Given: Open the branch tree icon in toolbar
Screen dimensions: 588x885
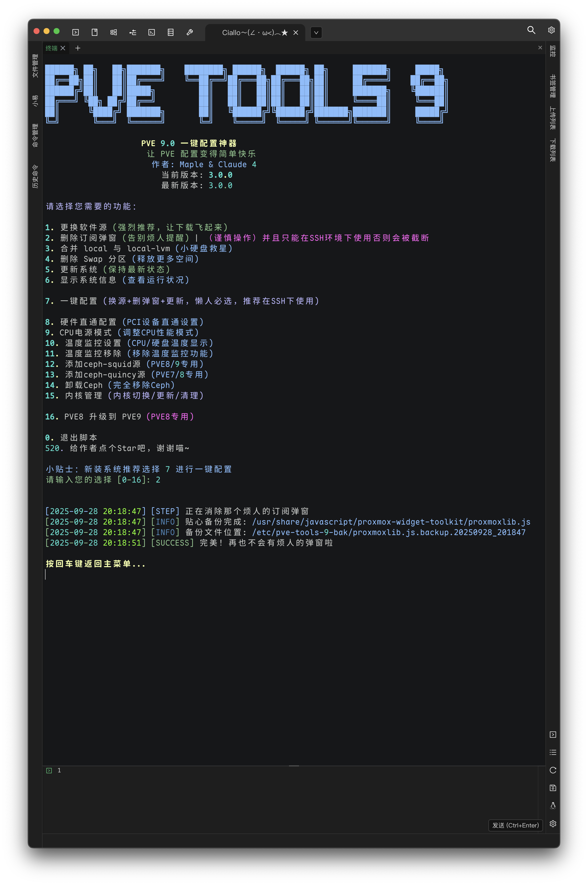Looking at the screenshot, I should [133, 33].
